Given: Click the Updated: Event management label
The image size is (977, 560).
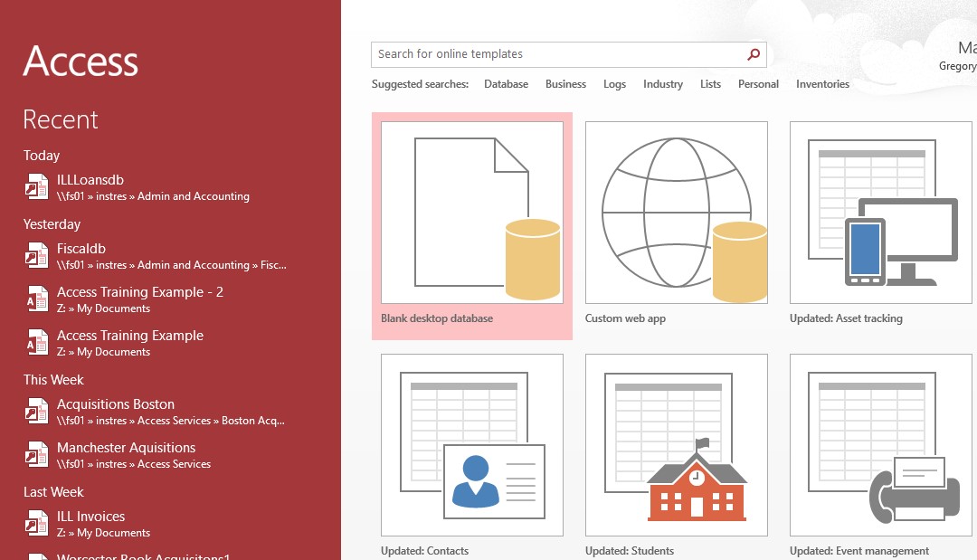Looking at the screenshot, I should point(858,551).
